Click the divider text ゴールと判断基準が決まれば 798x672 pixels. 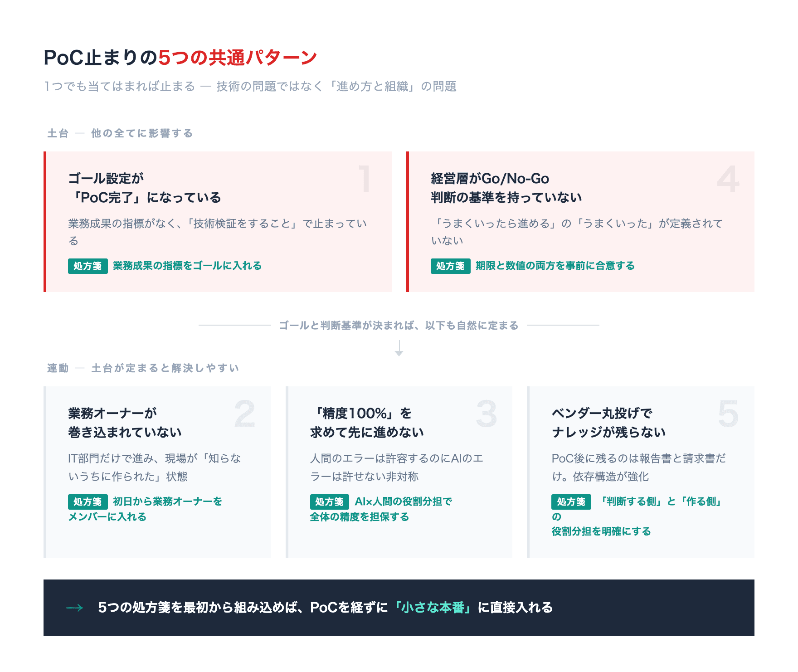(399, 325)
